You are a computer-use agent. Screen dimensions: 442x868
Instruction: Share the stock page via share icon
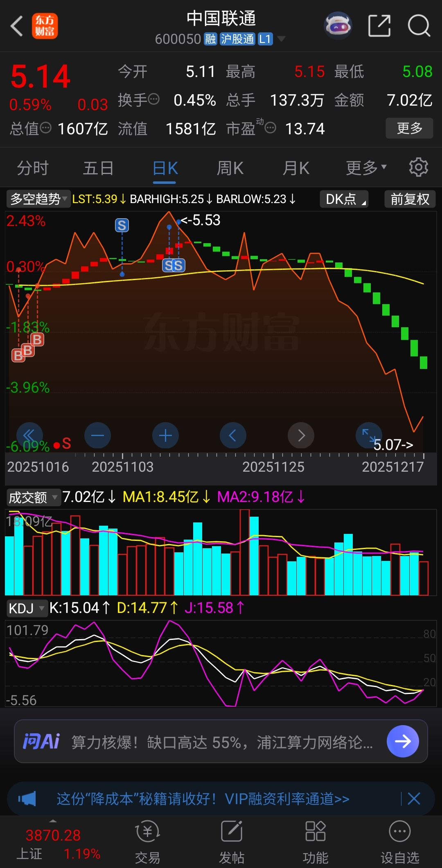point(379,26)
